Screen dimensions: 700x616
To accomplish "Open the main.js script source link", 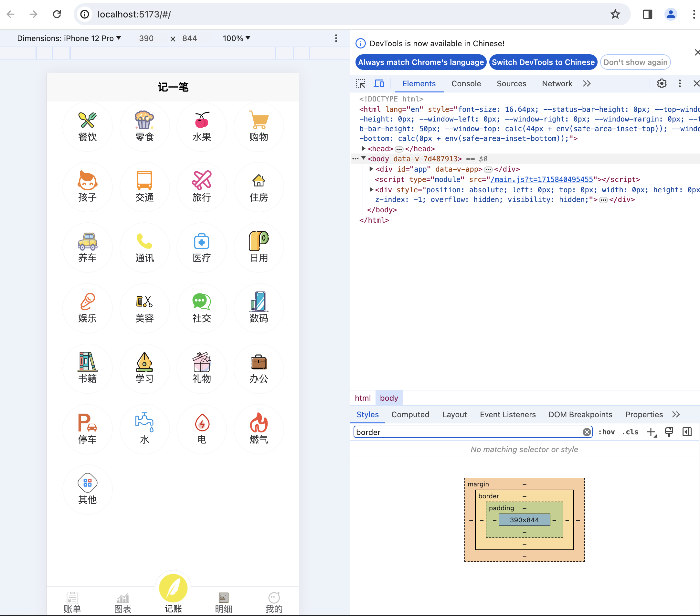I will 541,179.
